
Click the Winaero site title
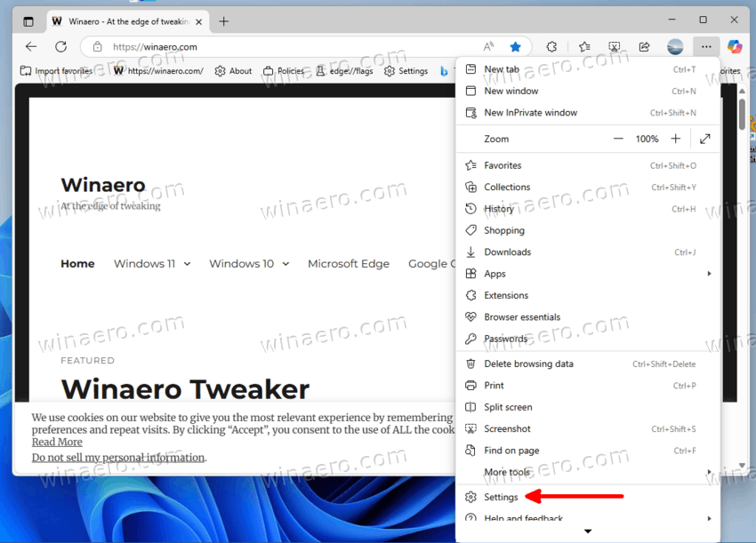pyautogui.click(x=103, y=185)
